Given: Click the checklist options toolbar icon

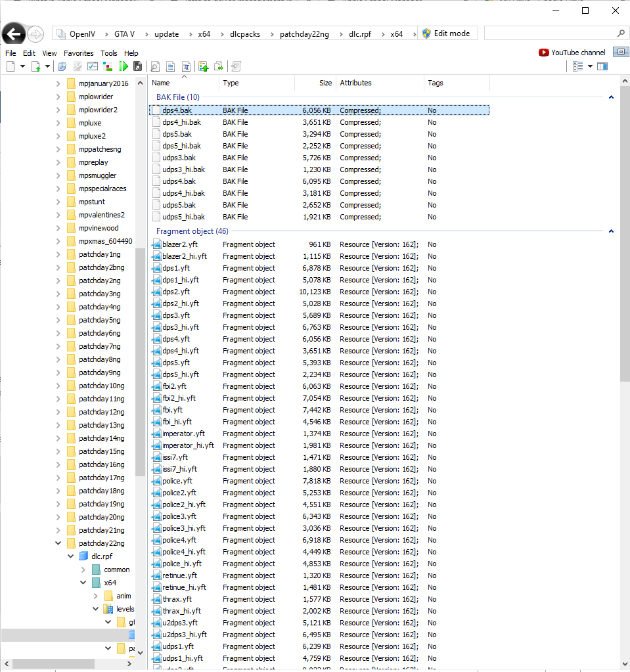Looking at the screenshot, I should [x=92, y=66].
